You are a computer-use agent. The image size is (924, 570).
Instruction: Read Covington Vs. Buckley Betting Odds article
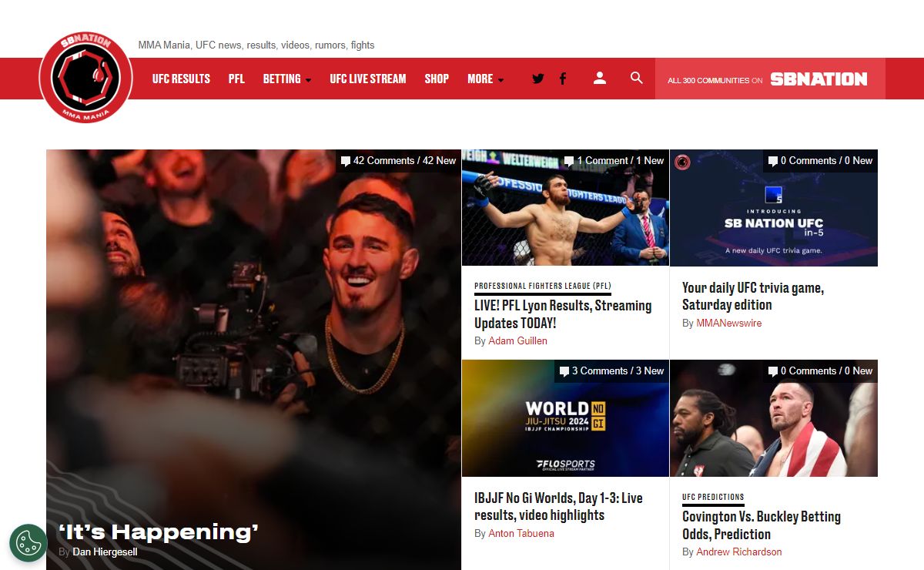coord(761,525)
